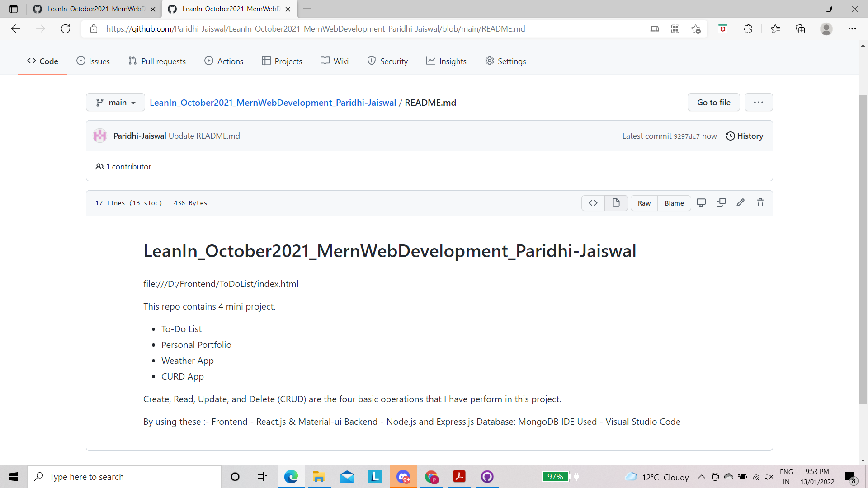Click the edit file pencil icon
868x488 pixels.
click(x=741, y=203)
